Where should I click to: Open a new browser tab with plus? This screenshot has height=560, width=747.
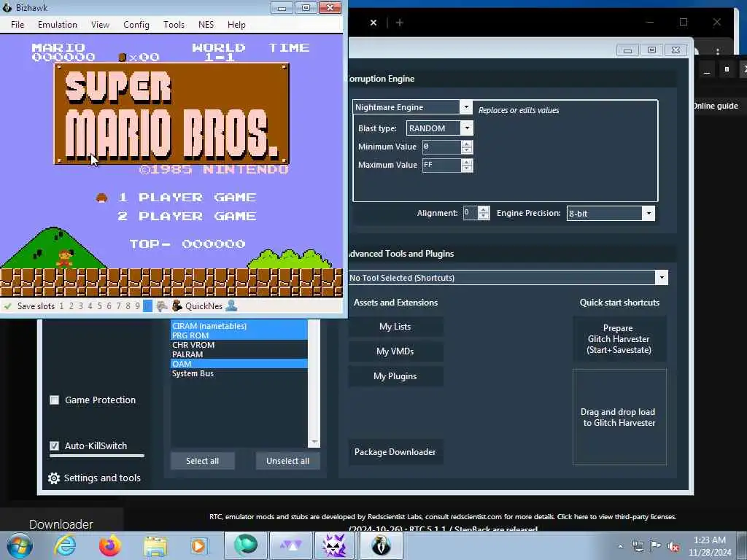pos(399,23)
